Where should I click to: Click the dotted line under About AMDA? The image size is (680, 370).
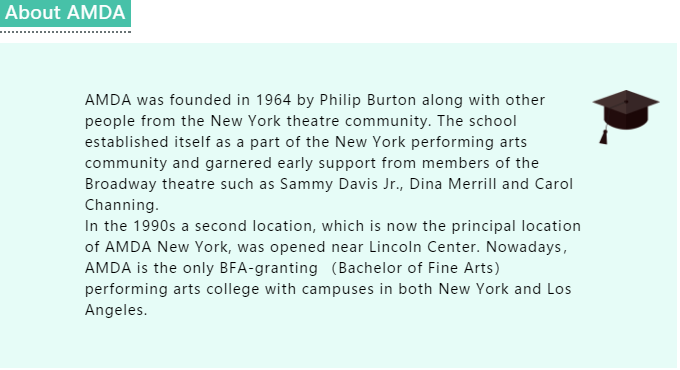[65, 32]
